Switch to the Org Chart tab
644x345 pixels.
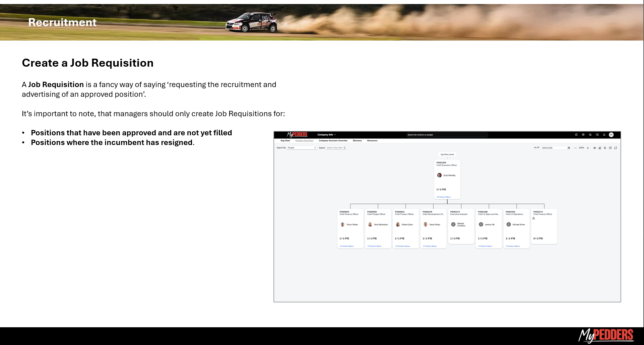(x=285, y=141)
